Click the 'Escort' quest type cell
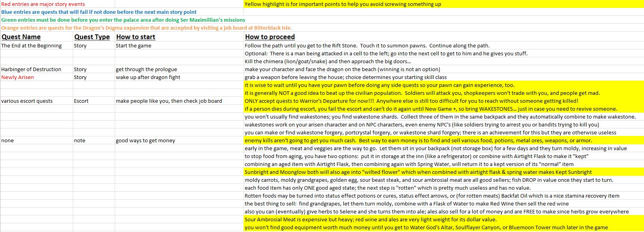 coord(94,101)
